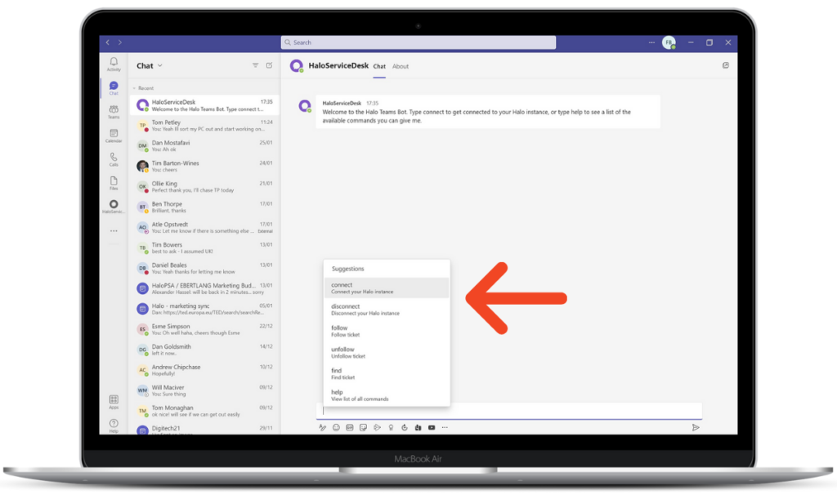Click the back navigation arrow
Screen dimensions: 837x504
pos(108,42)
